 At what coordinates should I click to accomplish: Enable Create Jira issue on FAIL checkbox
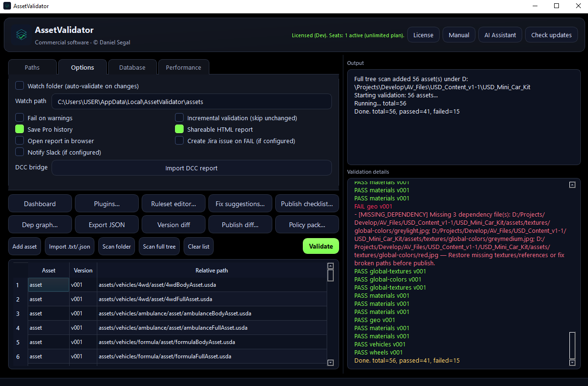click(x=179, y=140)
